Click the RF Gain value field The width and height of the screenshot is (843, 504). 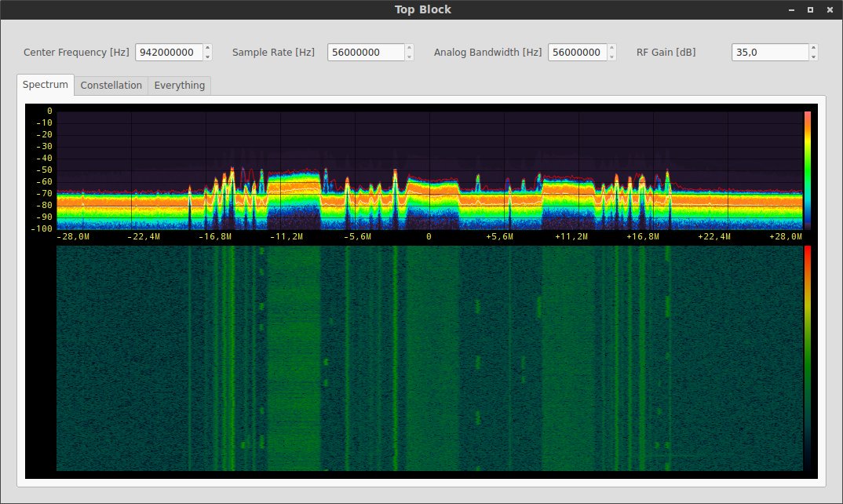[769, 53]
